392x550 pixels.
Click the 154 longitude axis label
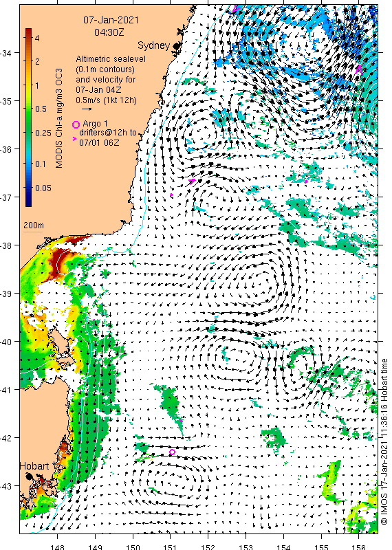[283, 547]
